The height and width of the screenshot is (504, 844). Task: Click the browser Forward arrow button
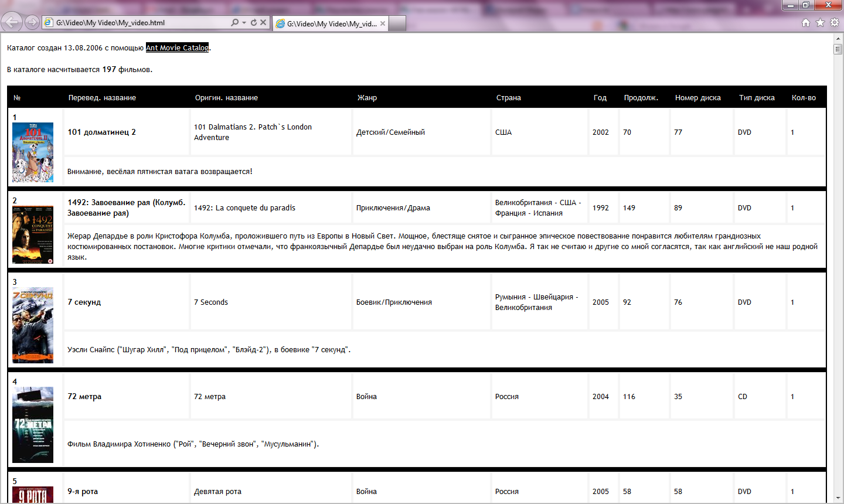[x=32, y=22]
